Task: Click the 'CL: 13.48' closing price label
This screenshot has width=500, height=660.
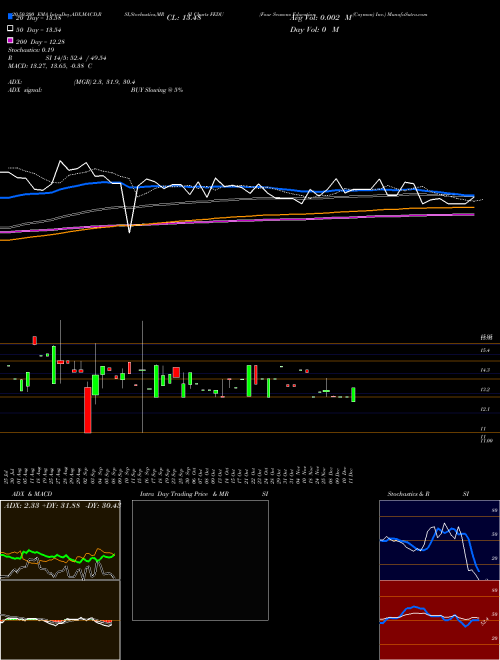Action: 184,18
